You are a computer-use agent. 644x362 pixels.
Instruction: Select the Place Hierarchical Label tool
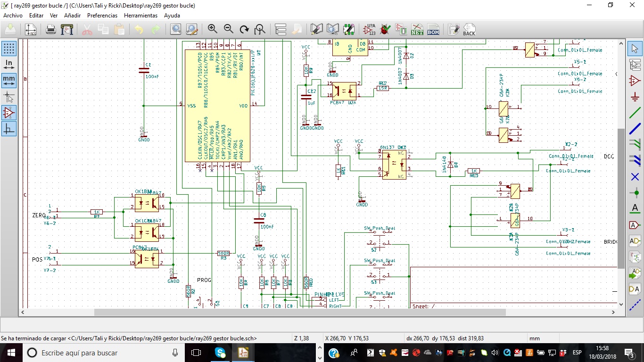[635, 241]
